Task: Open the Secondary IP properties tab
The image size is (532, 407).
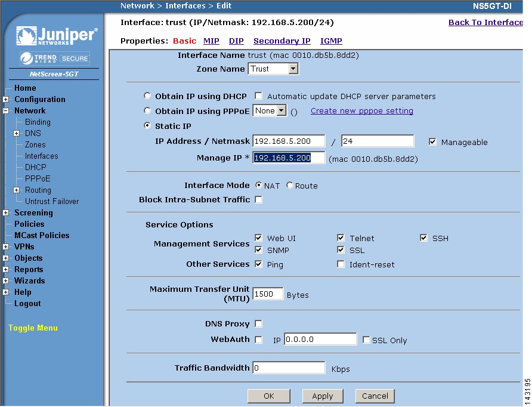Action: (282, 41)
